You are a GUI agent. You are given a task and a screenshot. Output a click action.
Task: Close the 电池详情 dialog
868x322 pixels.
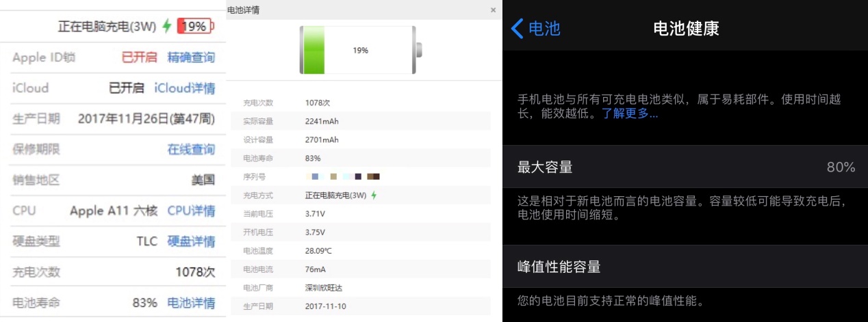pos(494,10)
